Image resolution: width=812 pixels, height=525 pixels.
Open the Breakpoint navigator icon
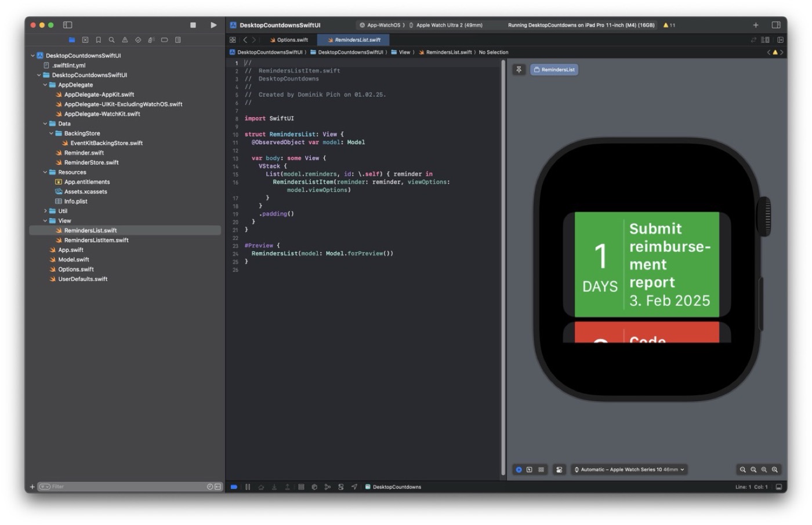165,40
